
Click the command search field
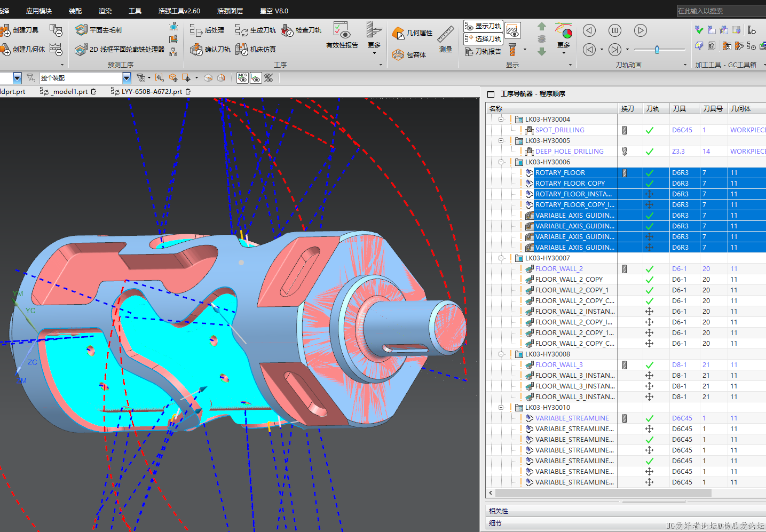point(721,11)
